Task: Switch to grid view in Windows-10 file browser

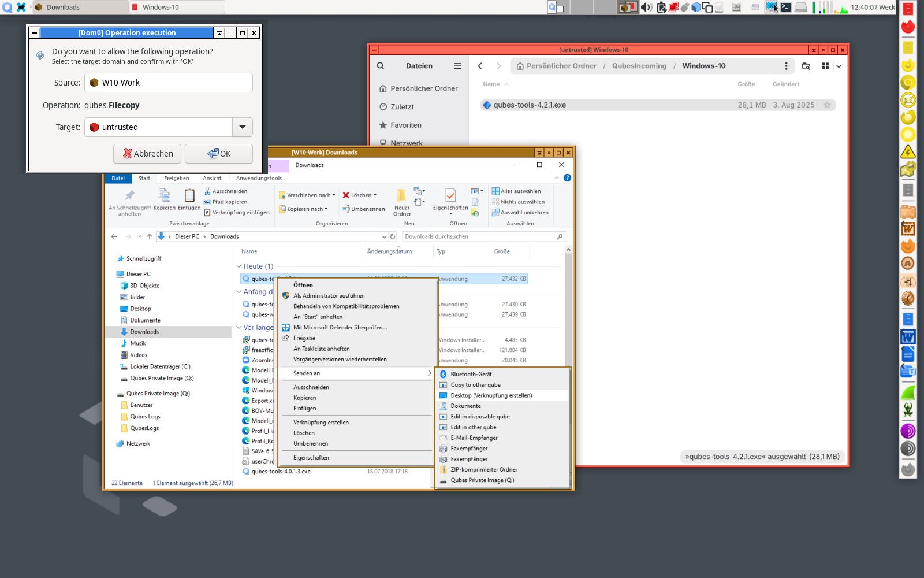Action: 825,66
